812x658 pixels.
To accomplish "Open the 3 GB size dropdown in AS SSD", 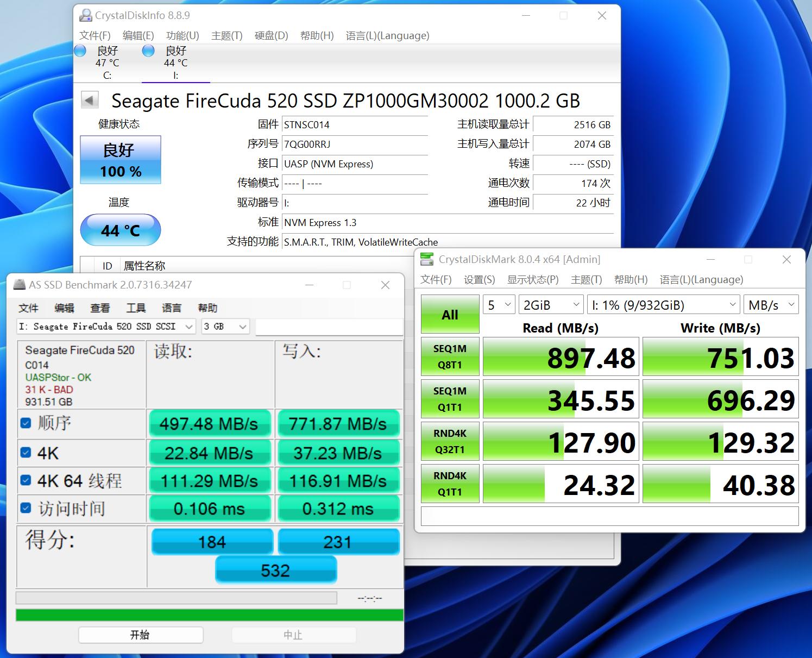I will click(225, 326).
